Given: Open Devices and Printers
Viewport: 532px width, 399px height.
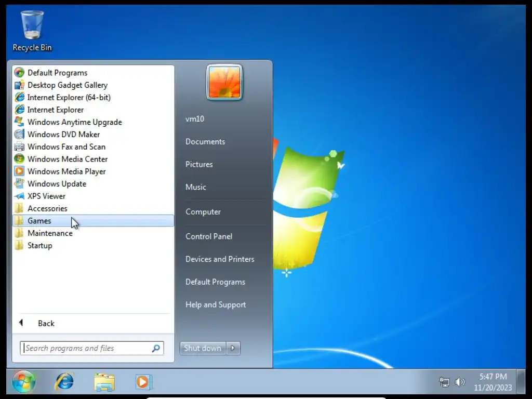Looking at the screenshot, I should (x=220, y=259).
